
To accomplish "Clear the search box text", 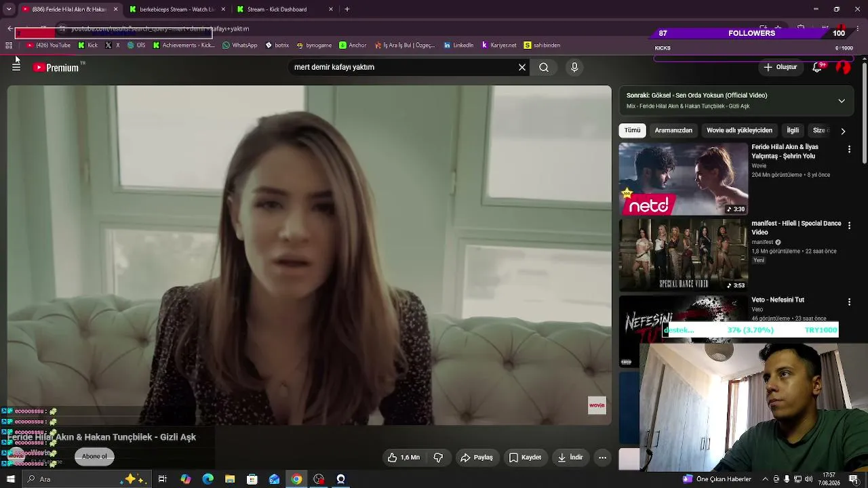I will [x=522, y=67].
